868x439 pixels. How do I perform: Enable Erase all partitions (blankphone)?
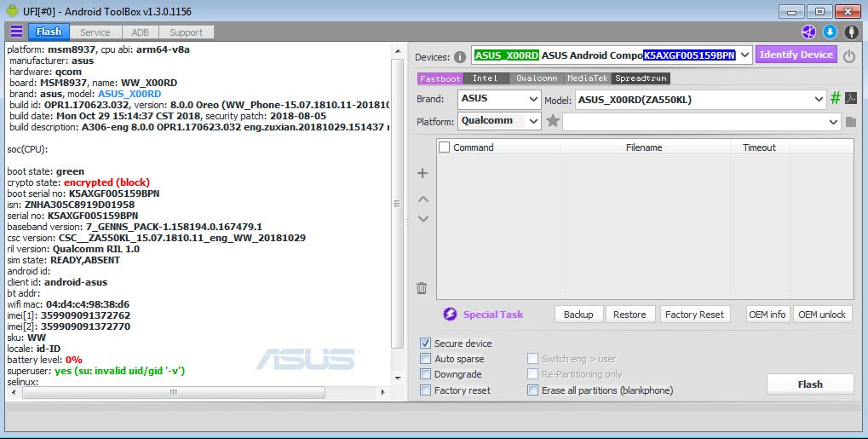tap(532, 390)
